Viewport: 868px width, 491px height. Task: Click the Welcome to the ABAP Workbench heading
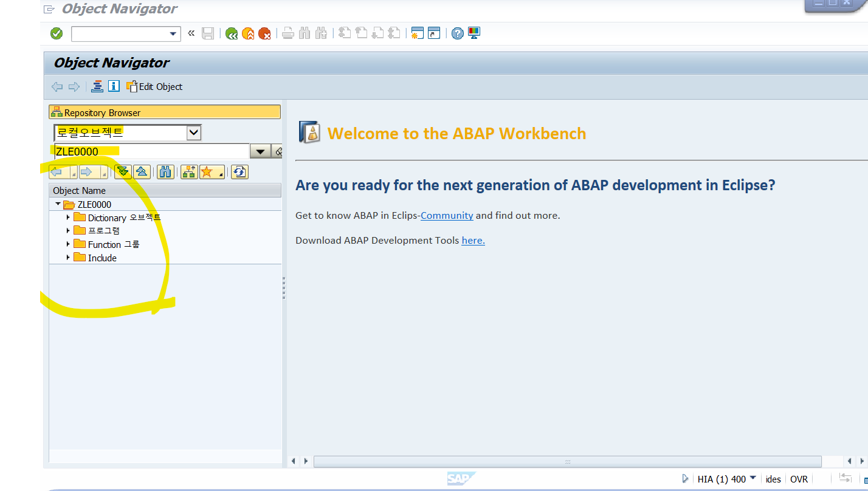[x=456, y=133]
